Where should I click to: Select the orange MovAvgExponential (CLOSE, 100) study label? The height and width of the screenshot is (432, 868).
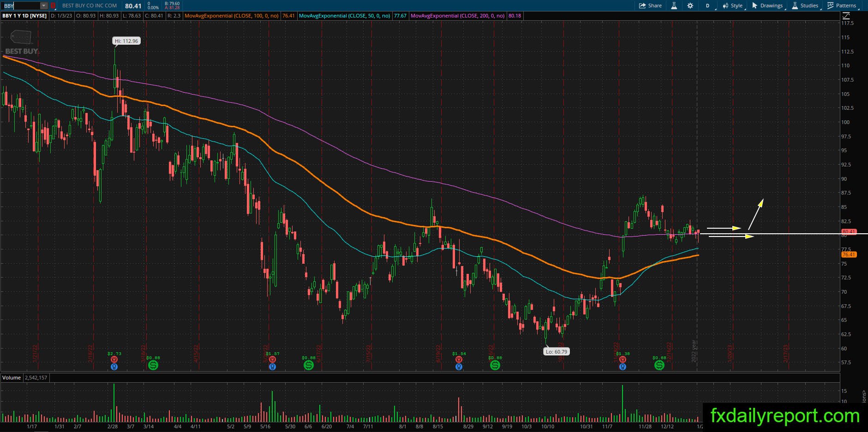point(231,16)
